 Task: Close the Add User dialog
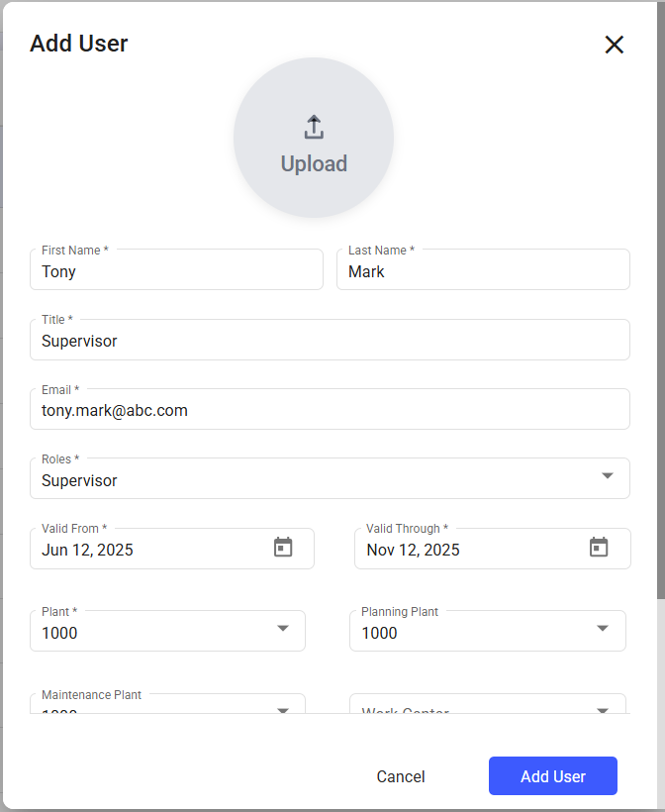click(x=615, y=45)
